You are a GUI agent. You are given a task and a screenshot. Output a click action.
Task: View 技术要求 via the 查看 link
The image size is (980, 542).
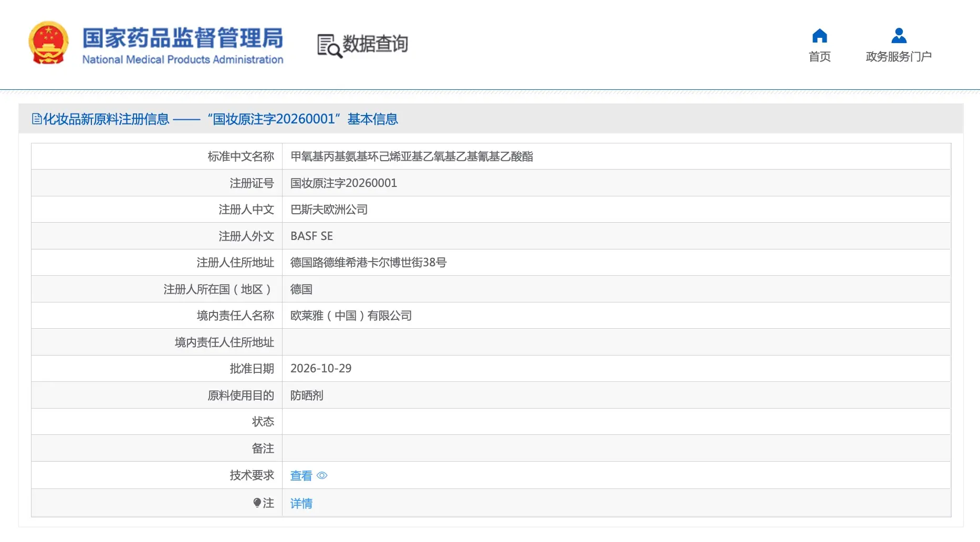[x=301, y=476]
